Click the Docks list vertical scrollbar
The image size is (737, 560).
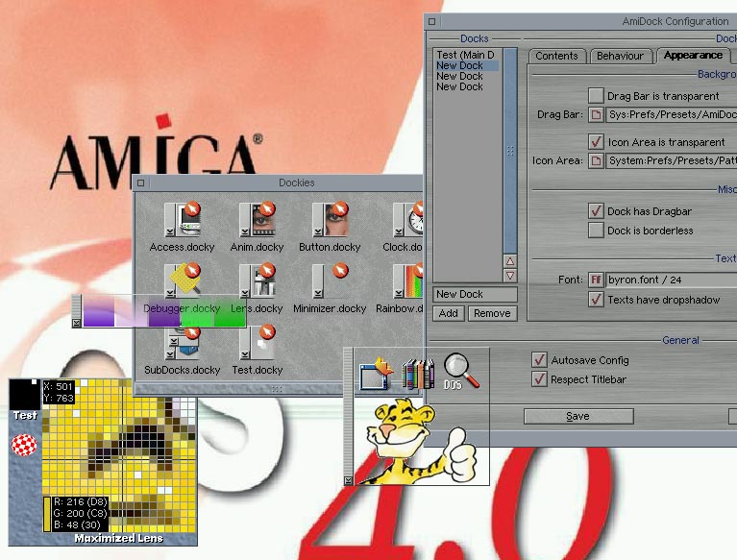510,151
